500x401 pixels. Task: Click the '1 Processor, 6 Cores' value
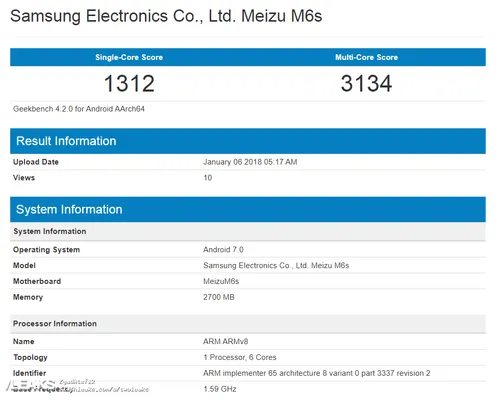click(240, 357)
